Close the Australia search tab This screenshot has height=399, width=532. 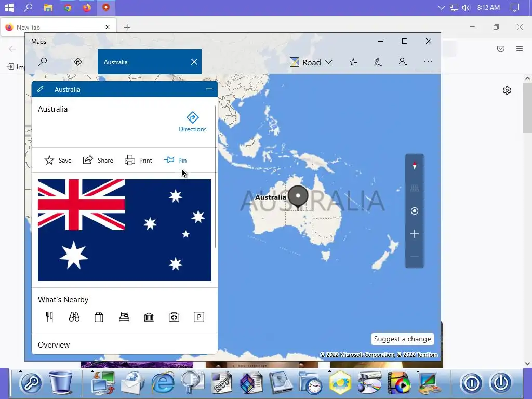pyautogui.click(x=194, y=62)
